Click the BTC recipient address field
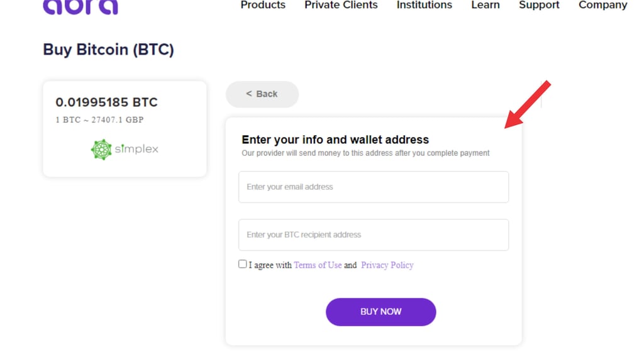This screenshot has width=644, height=355. tap(373, 235)
